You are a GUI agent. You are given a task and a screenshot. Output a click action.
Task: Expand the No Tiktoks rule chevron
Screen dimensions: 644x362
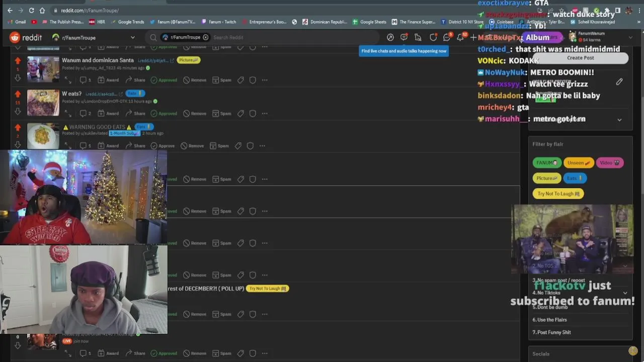(625, 293)
